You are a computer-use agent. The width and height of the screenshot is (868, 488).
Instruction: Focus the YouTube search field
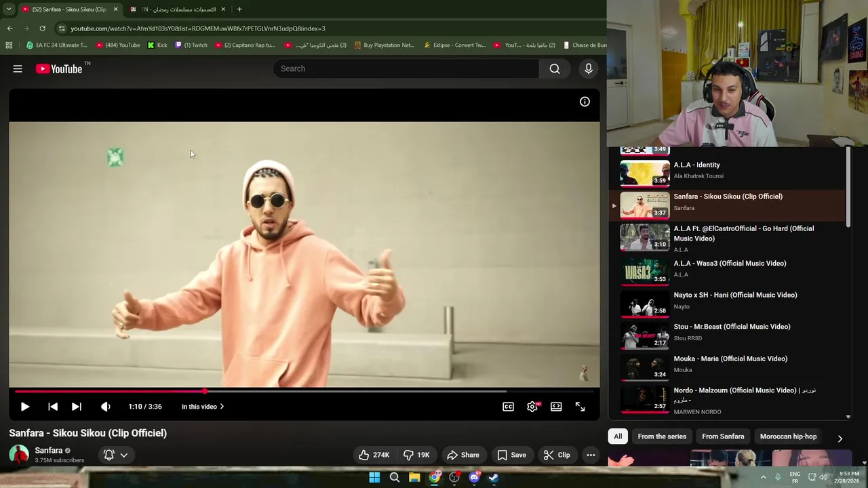pos(407,68)
